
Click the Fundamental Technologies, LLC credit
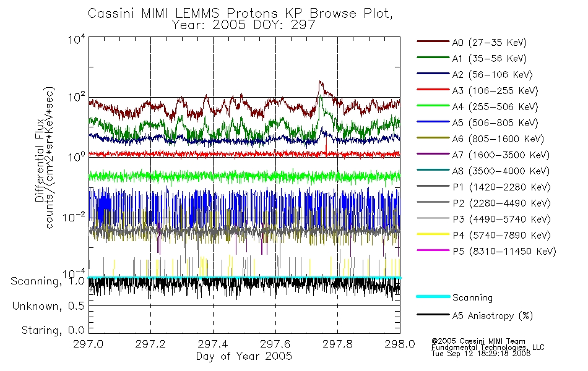click(488, 348)
